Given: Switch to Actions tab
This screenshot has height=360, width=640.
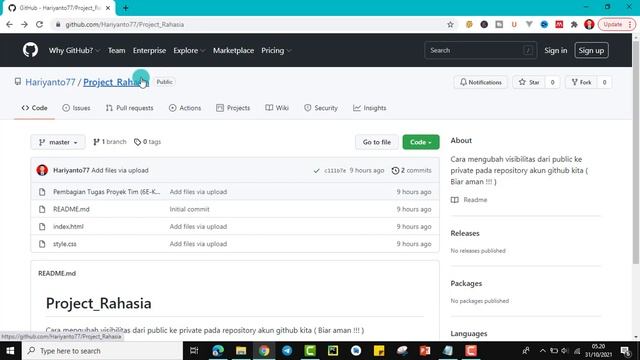Looking at the screenshot, I should (x=184, y=108).
